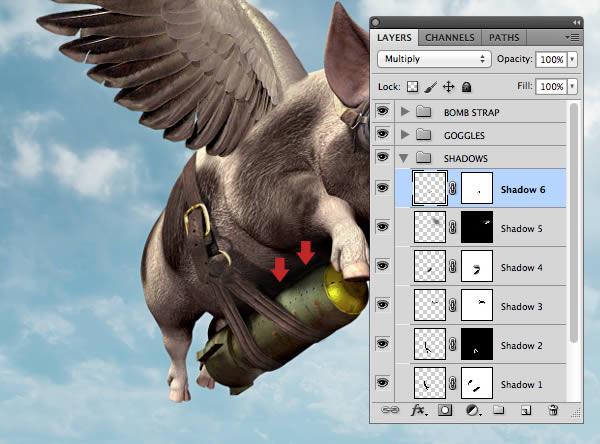Select Shadow 5 layer thumbnail
The width and height of the screenshot is (600, 444).
430,227
